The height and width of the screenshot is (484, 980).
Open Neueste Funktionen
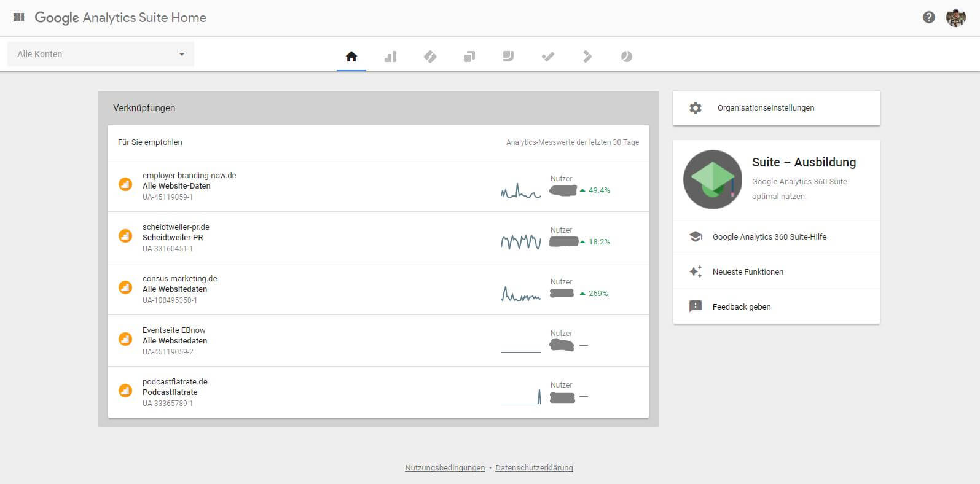pyautogui.click(x=777, y=271)
